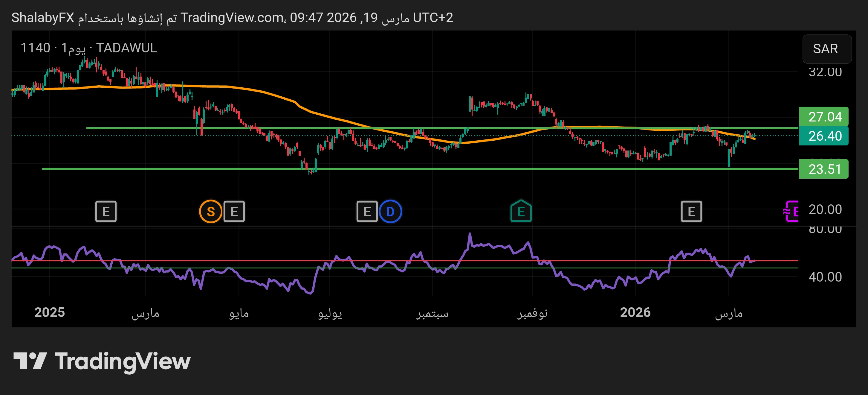This screenshot has height=395, width=868.
Task: Click the E earnings marker next to S icon
Action: pos(234,212)
